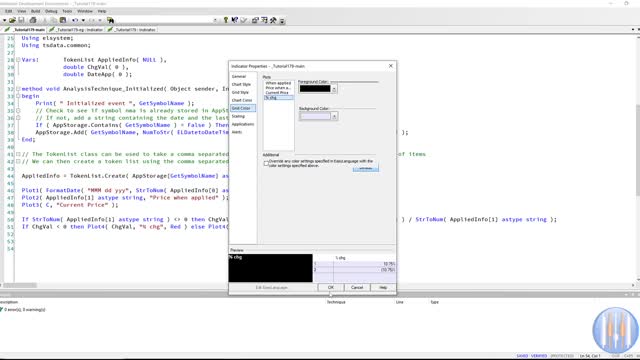Click the Default button below the override checkbox
This screenshot has width=640, height=360.
[x=366, y=168]
